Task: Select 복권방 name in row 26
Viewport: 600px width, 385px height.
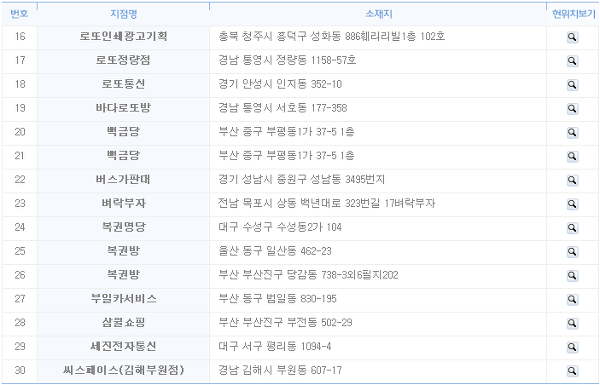Action: coord(123,275)
